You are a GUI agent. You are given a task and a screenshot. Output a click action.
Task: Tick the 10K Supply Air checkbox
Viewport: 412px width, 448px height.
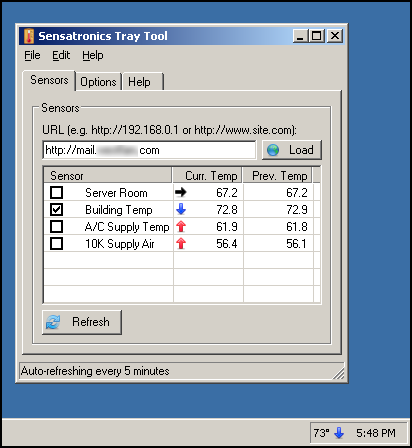(x=56, y=243)
